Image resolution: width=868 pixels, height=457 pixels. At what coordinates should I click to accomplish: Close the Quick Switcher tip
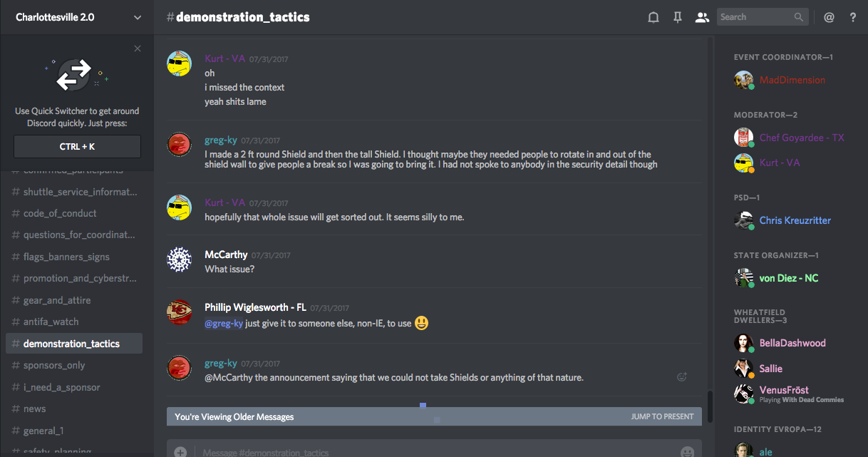[138, 48]
